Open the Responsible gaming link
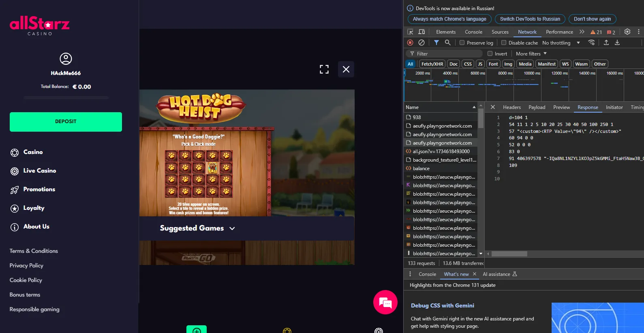Image resolution: width=644 pixels, height=333 pixels. [34, 309]
